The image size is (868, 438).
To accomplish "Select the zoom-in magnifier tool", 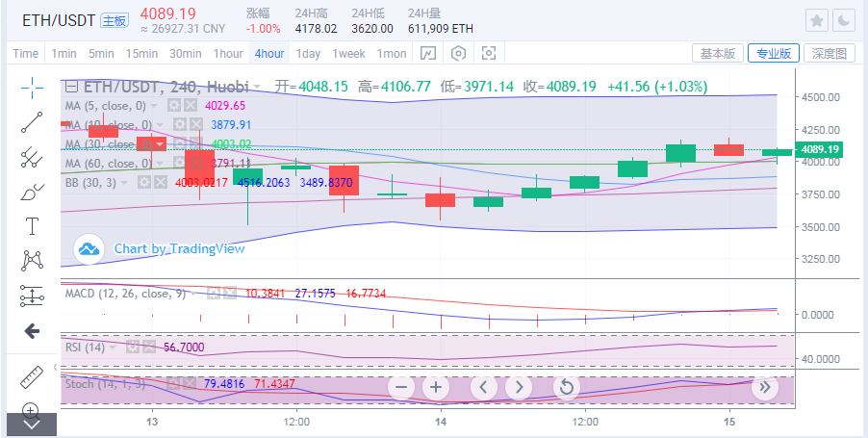I will pos(31,411).
